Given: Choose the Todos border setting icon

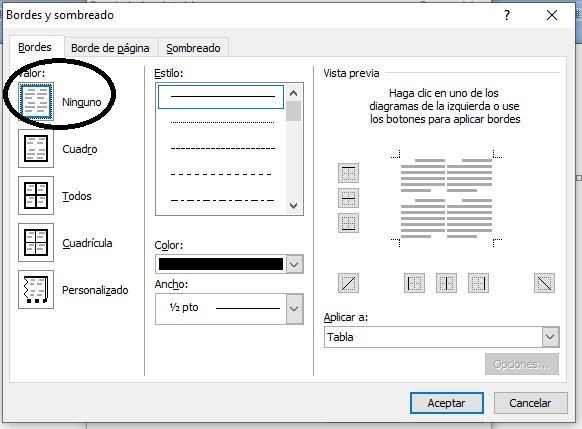Looking at the screenshot, I should [36, 196].
